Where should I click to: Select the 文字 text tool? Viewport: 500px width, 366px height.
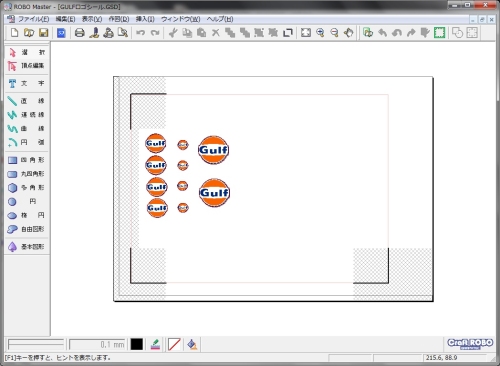[27, 83]
